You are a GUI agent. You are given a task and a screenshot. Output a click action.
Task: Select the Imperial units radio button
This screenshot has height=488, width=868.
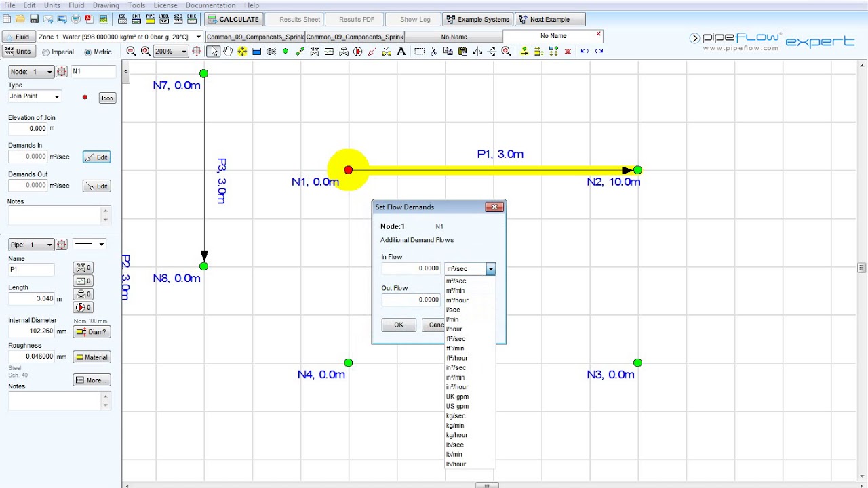[x=46, y=52]
